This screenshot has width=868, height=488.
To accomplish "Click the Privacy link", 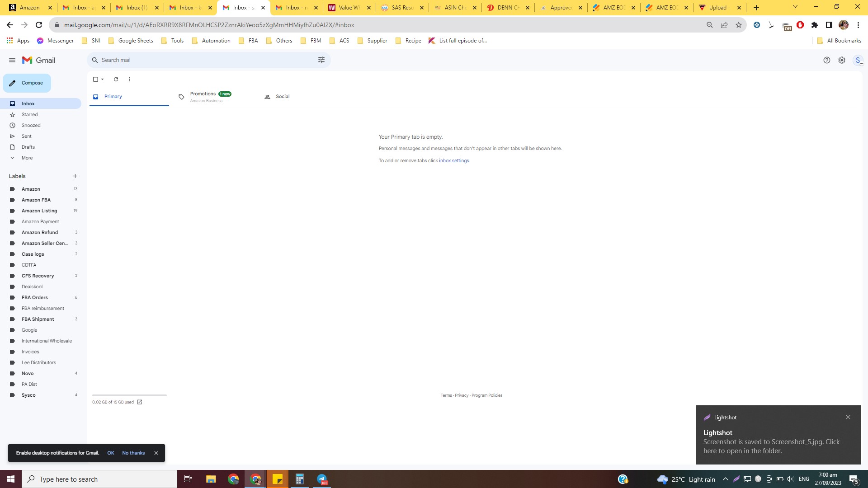I will 462,395.
